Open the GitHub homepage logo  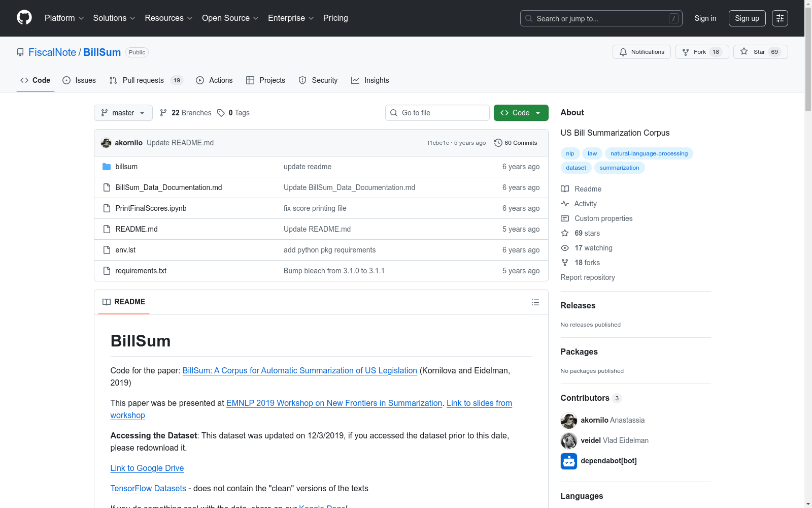click(24, 18)
